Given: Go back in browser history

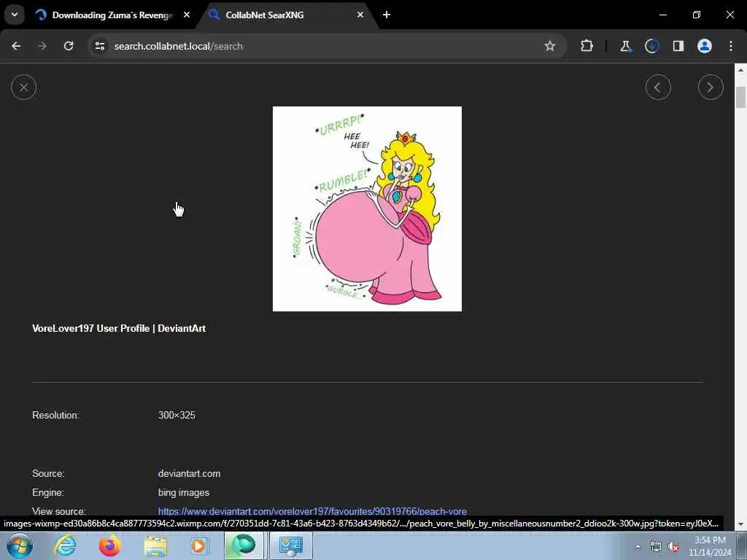Looking at the screenshot, I should tap(16, 46).
